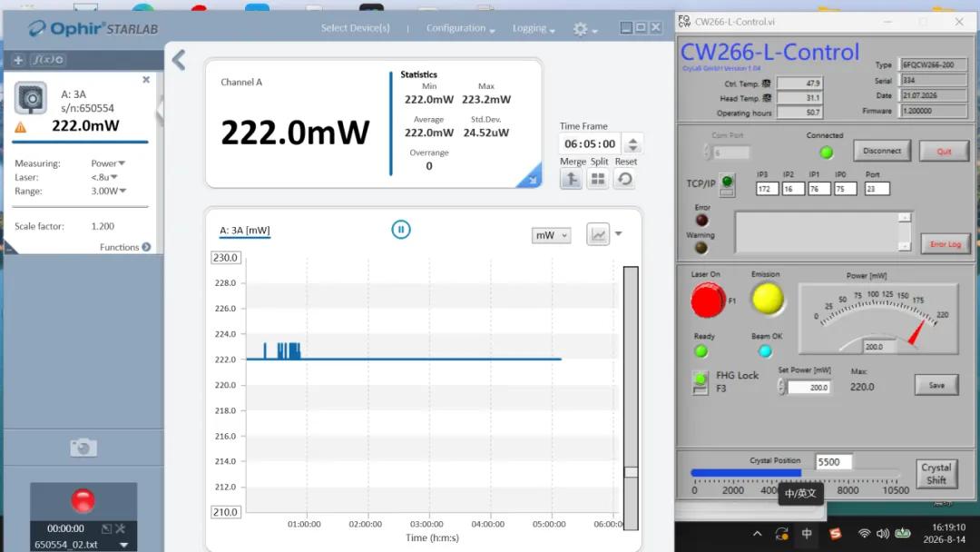Click the Head Temp. icon in CW266 window
The width and height of the screenshot is (980, 552).
[x=766, y=98]
